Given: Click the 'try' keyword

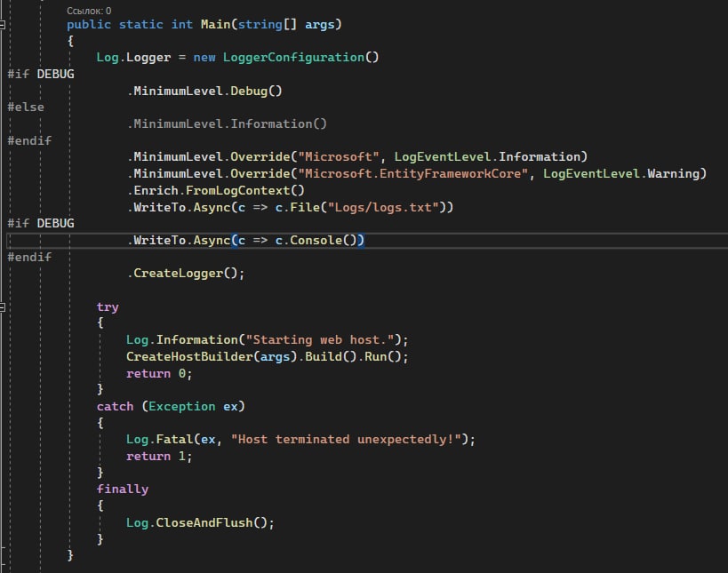Looking at the screenshot, I should point(108,307).
